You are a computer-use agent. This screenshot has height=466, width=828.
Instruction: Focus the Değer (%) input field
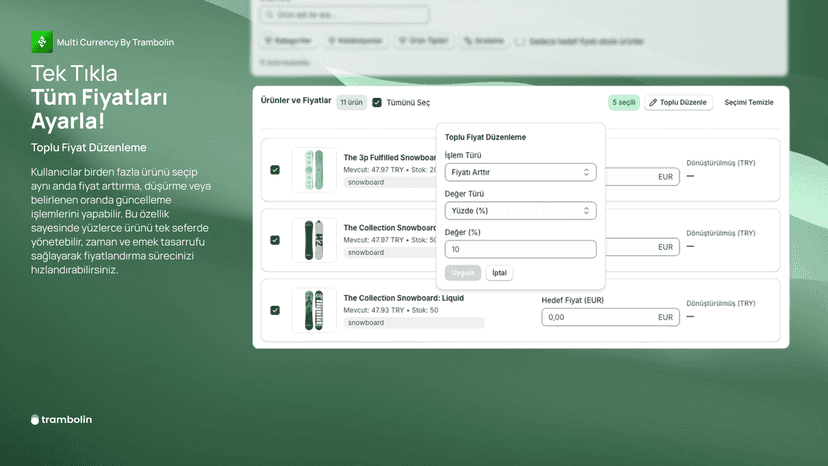coord(521,249)
